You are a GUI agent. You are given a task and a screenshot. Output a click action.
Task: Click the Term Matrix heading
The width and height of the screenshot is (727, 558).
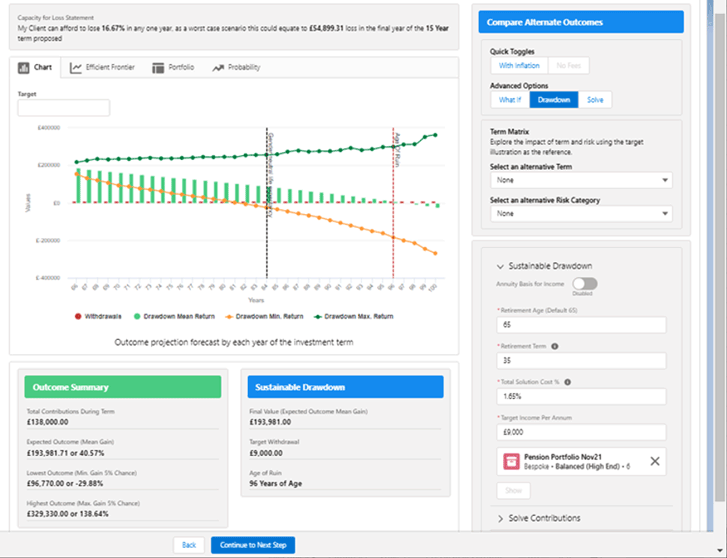pyautogui.click(x=510, y=132)
